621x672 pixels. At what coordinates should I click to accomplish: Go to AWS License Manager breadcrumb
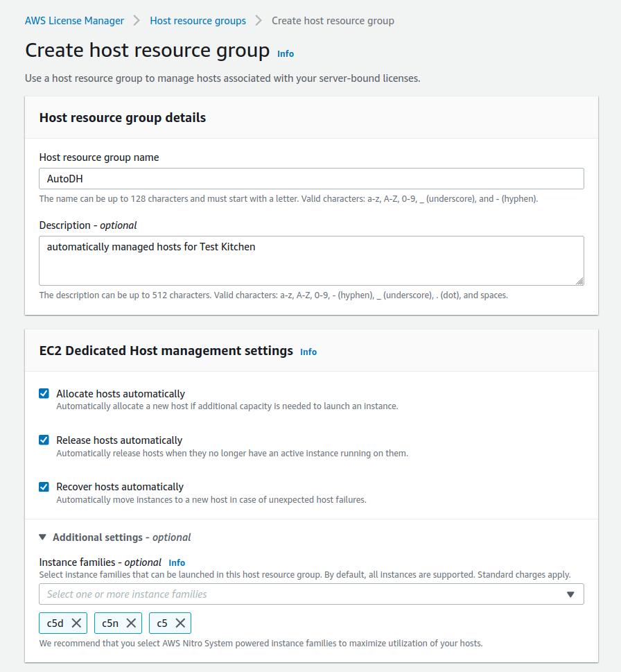pyautogui.click(x=75, y=21)
